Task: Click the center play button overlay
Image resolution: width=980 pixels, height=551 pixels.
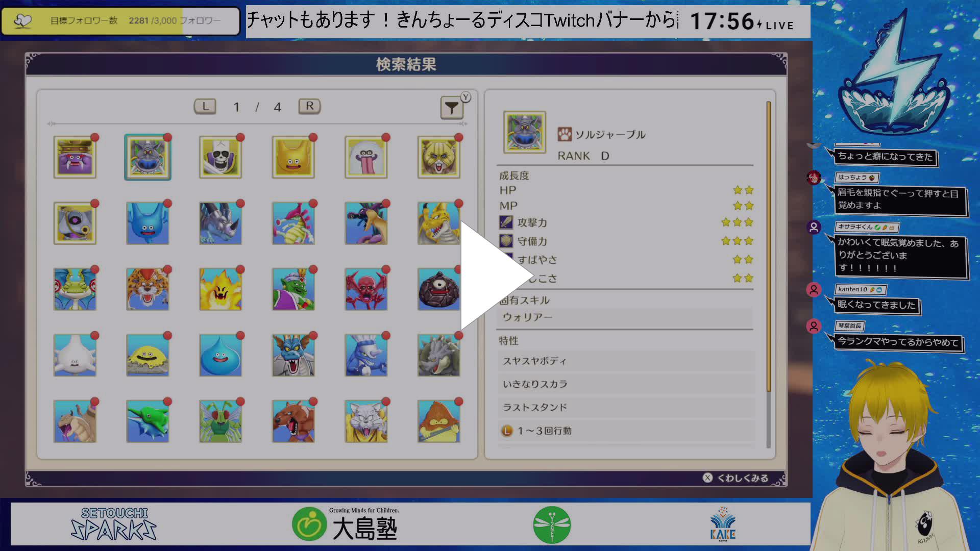Action: (490, 275)
